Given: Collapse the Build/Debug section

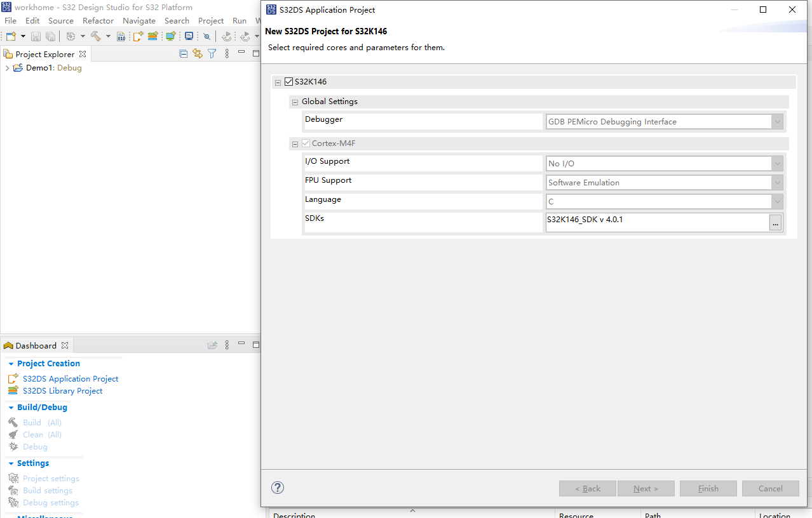Looking at the screenshot, I should click(11, 408).
